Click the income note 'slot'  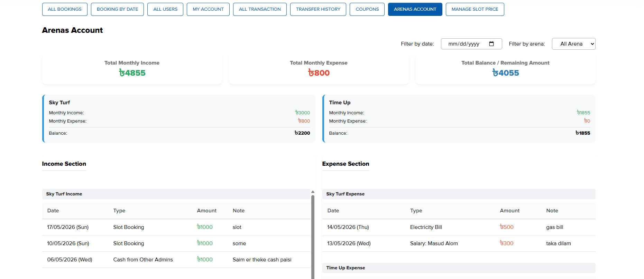point(237,227)
